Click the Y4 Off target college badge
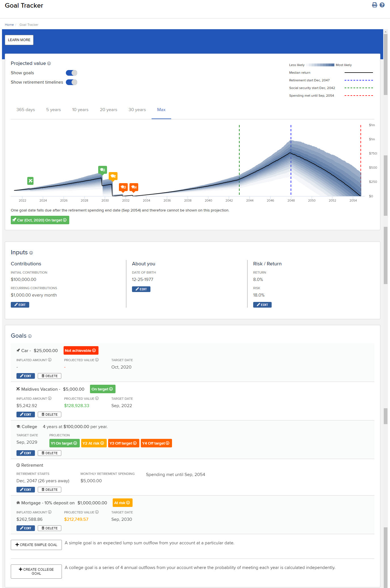The image size is (390, 588). 156,443
